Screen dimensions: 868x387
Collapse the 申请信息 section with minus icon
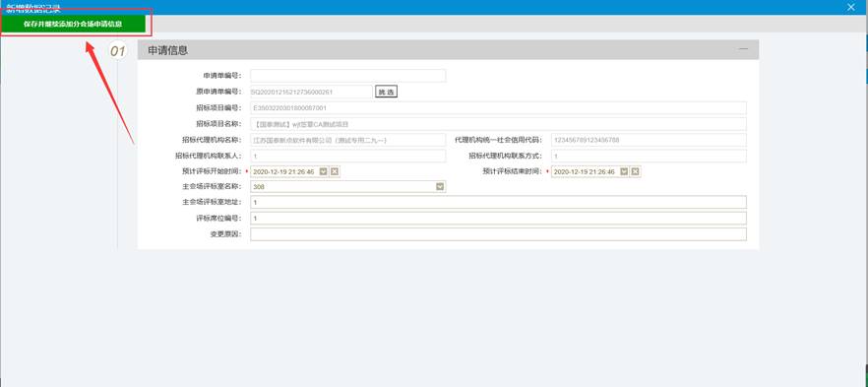[x=743, y=49]
